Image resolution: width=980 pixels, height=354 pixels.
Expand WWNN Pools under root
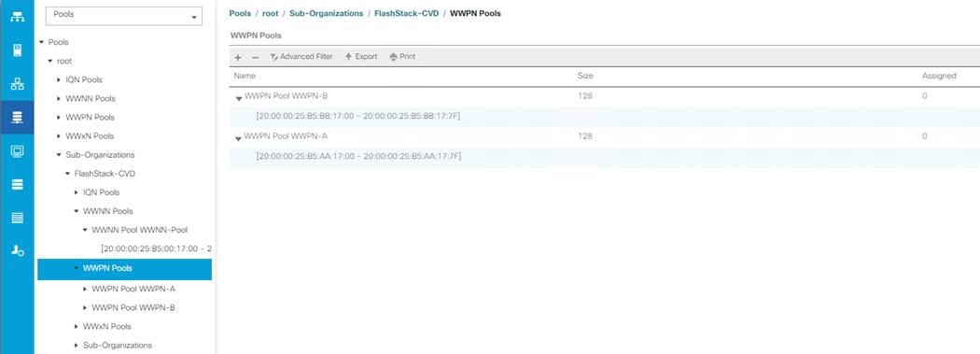pos(59,98)
